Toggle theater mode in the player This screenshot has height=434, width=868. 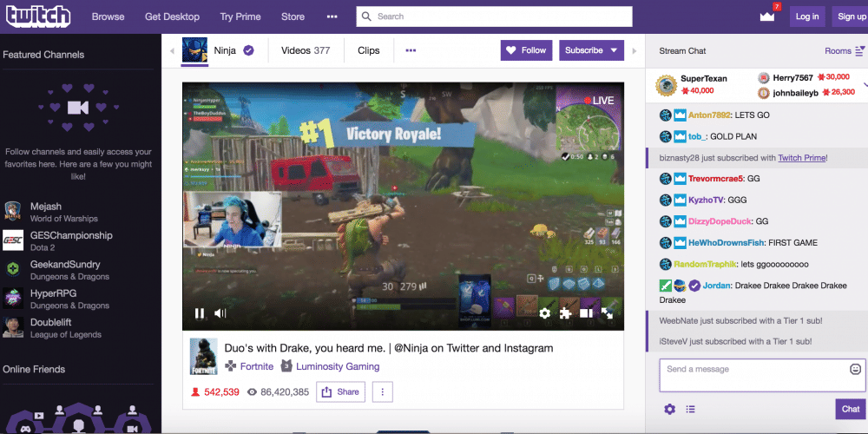(587, 313)
